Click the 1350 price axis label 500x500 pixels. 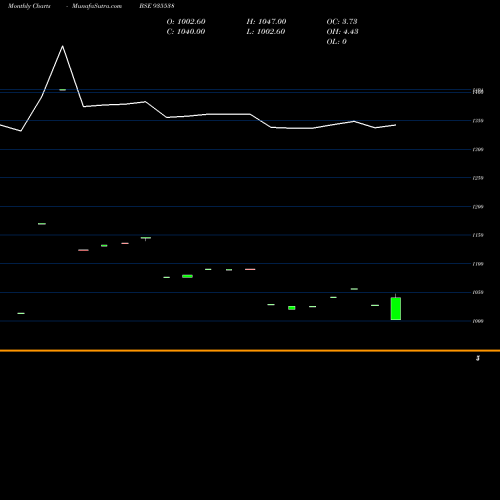[478, 121]
